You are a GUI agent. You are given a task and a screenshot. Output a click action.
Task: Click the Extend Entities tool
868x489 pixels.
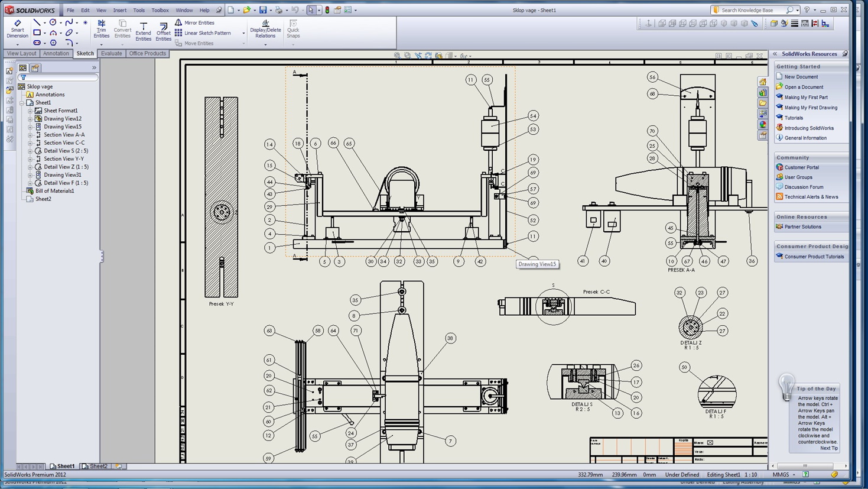point(143,31)
